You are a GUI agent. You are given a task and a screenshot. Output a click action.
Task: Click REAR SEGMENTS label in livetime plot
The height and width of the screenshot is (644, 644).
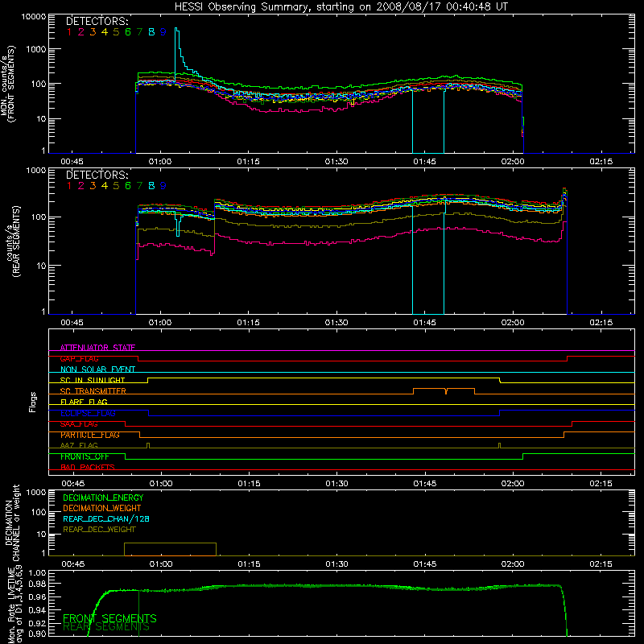point(106,627)
